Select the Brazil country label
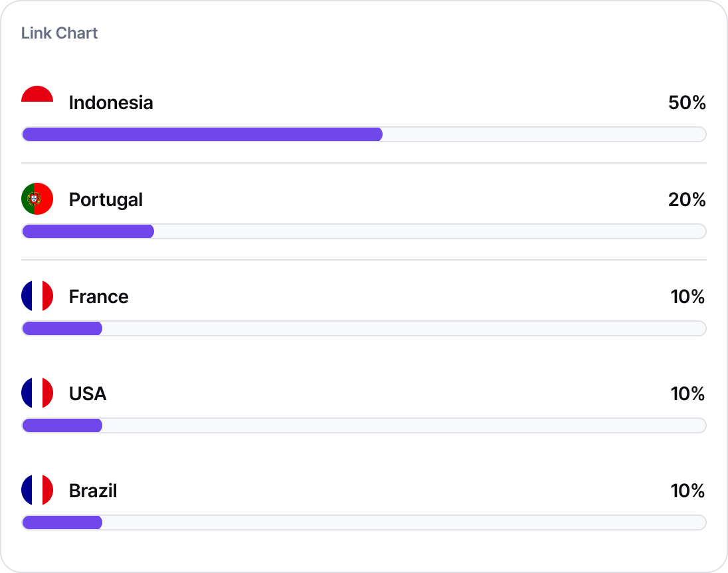728x573 pixels. (93, 491)
